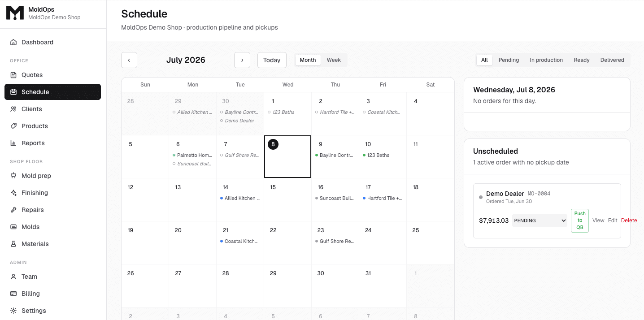Click the Clients people icon
644x320 pixels.
coord(13,109)
